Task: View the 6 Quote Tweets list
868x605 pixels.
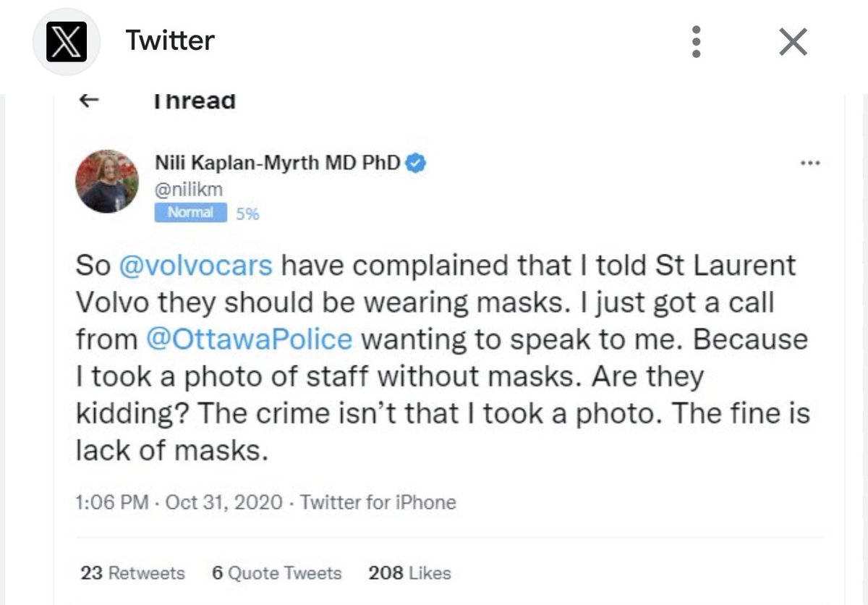Action: coord(276,573)
